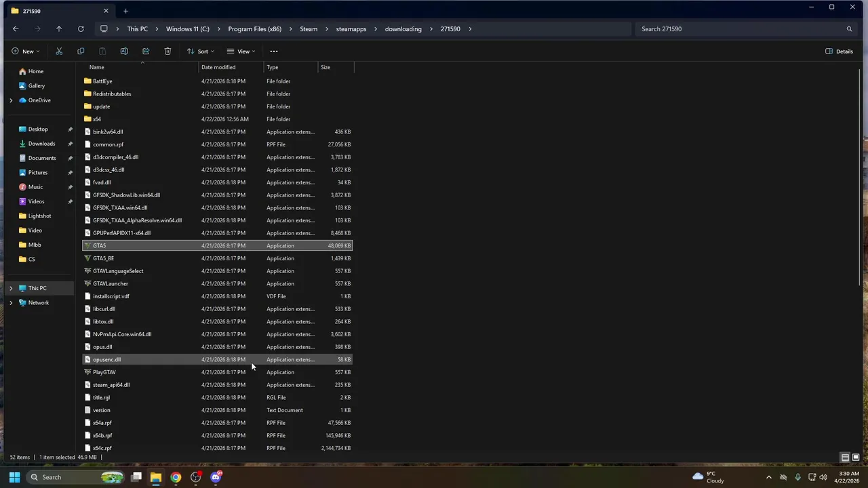Open PC location dropdown in address bar

tap(104, 29)
